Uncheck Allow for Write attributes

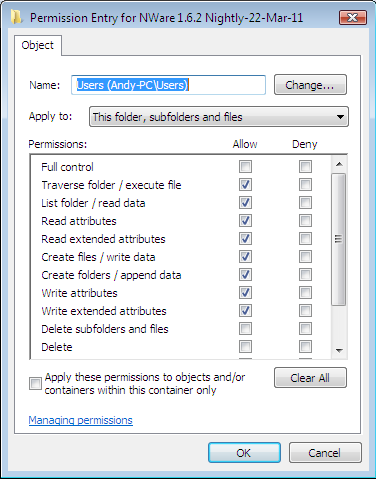(245, 293)
